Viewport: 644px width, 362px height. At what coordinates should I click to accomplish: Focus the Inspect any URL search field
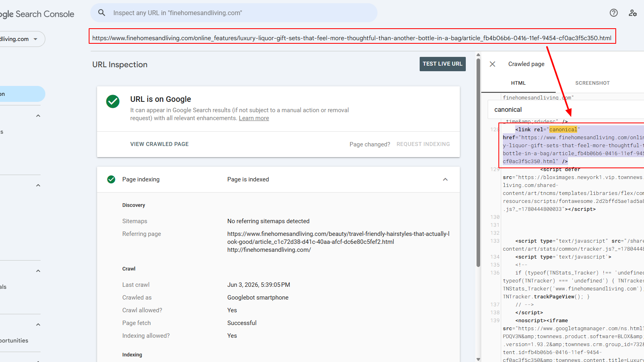pyautogui.click(x=234, y=13)
